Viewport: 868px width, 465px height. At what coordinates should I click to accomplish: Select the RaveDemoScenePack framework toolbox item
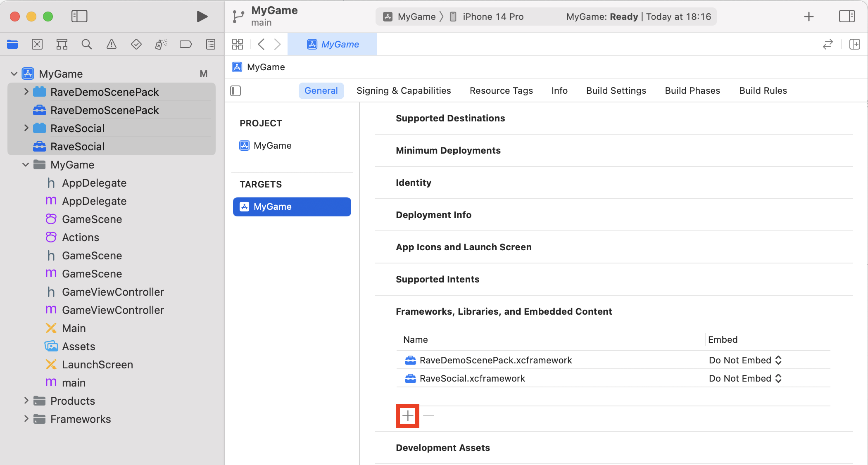tap(112, 110)
